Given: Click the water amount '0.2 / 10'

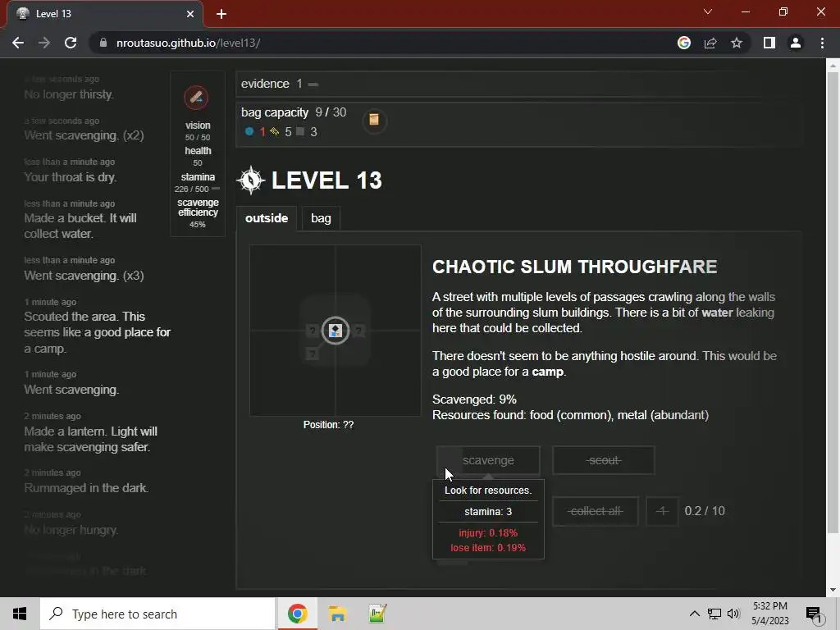Looking at the screenshot, I should tap(705, 511).
